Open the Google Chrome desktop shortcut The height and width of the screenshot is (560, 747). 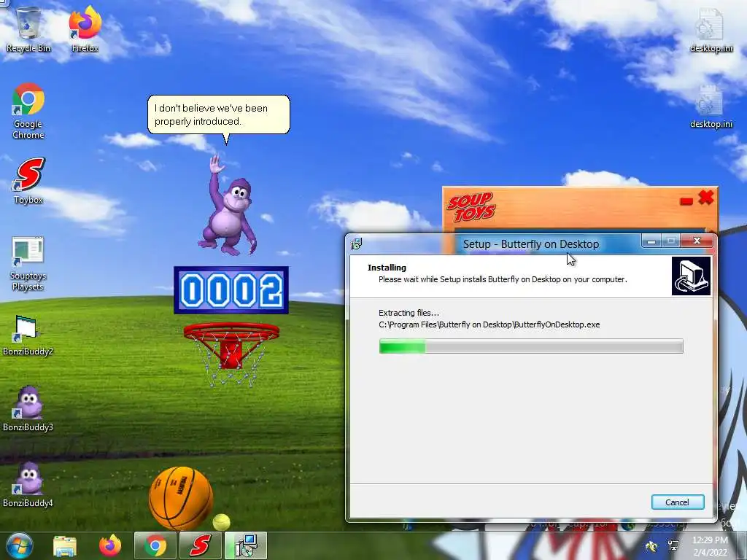click(x=28, y=111)
